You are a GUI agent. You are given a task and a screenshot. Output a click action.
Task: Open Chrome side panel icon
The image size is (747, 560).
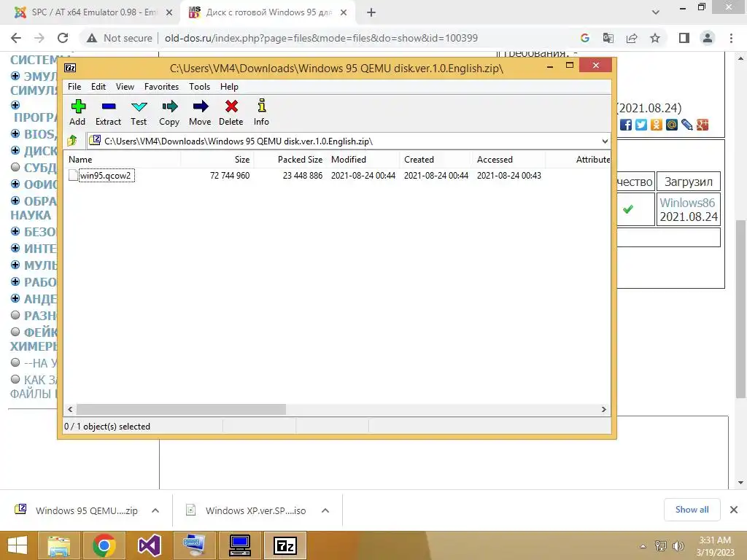[x=684, y=38]
